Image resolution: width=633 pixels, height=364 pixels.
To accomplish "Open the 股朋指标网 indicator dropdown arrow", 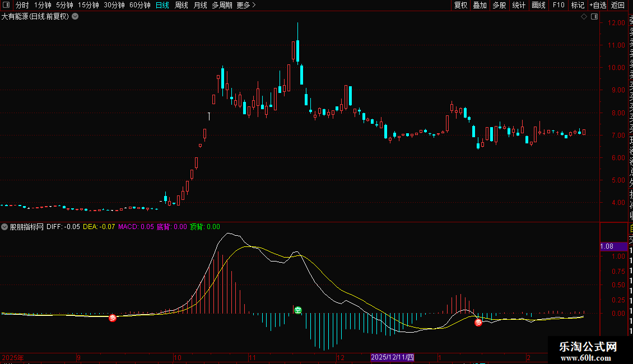I will point(5,227).
